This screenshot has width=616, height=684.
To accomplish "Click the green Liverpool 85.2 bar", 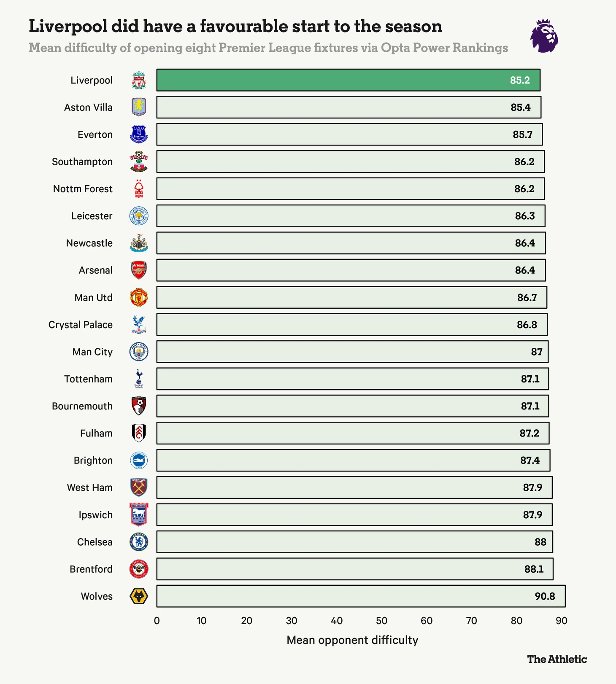I will click(348, 80).
